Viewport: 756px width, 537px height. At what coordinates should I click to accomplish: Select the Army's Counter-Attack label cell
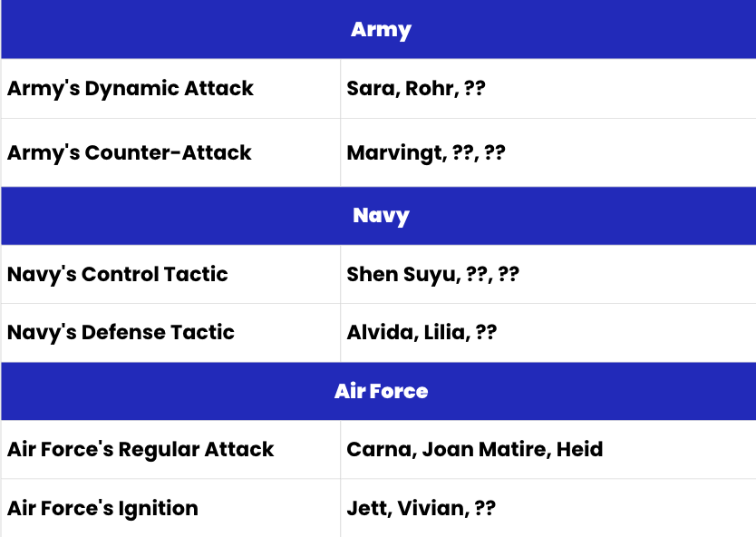coord(130,152)
